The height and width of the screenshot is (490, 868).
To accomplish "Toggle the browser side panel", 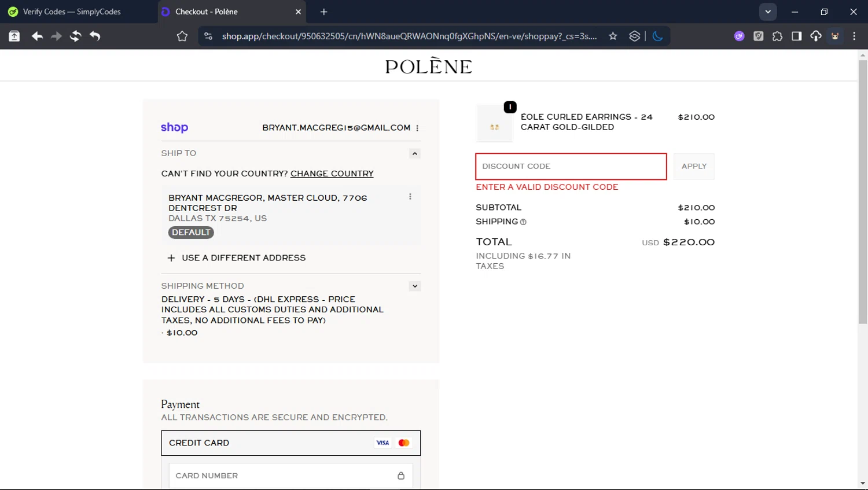I will tap(797, 36).
